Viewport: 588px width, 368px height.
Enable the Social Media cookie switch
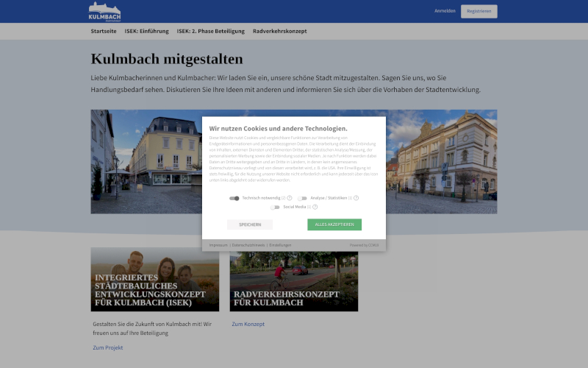[275, 207]
